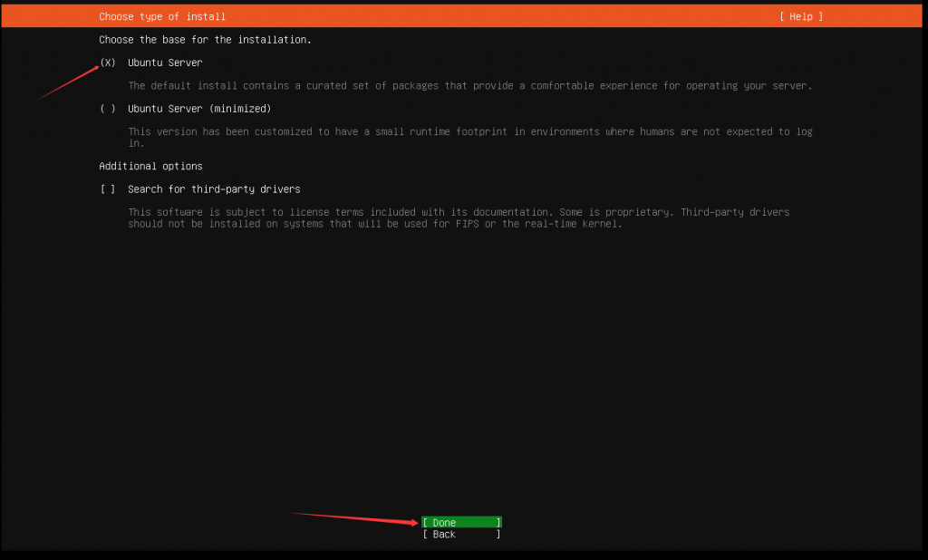Viewport: 928px width, 560px height.
Task: Enable the Search for third-party drivers checkbox
Action: [108, 189]
